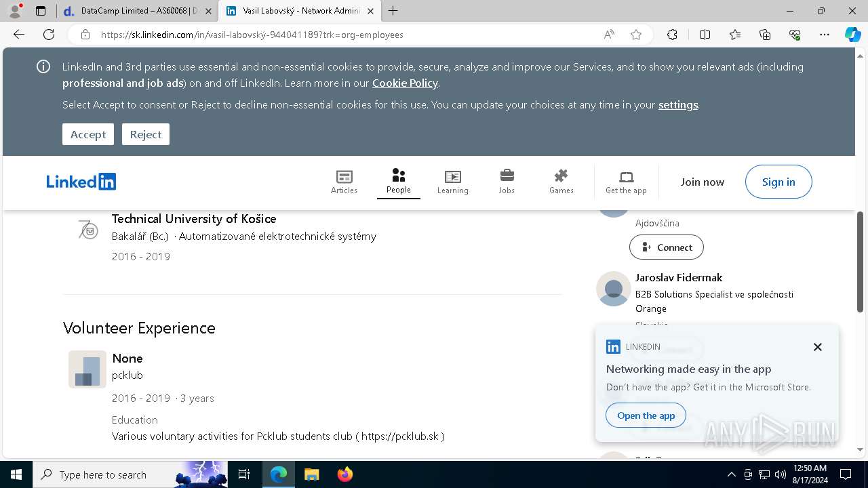The image size is (868, 488).
Task: Open Edge Settings and more menu
Action: click(825, 35)
